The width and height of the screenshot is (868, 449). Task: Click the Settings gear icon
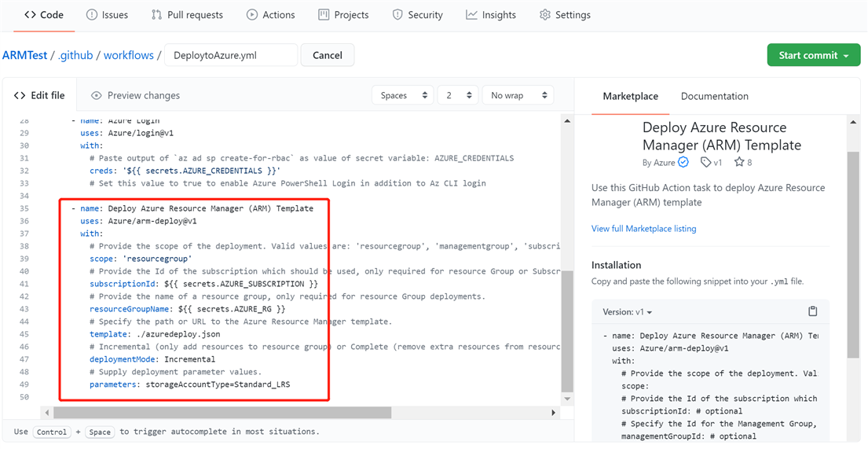tap(544, 15)
